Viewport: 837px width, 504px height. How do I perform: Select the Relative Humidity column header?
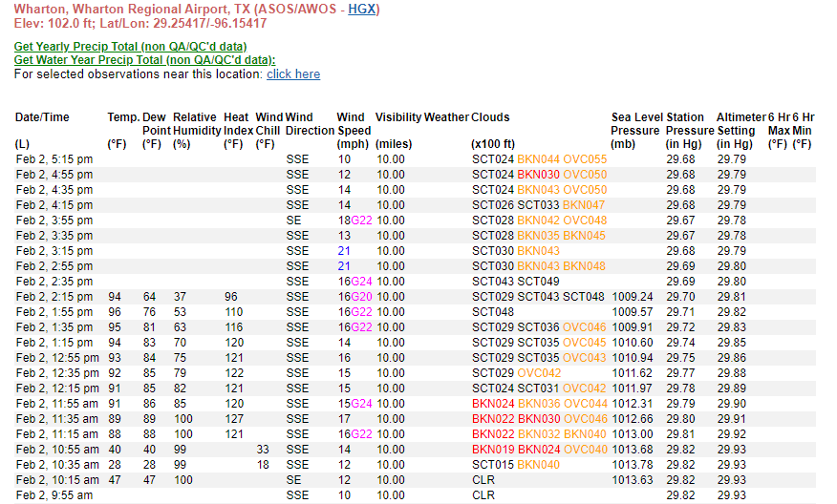194,124
